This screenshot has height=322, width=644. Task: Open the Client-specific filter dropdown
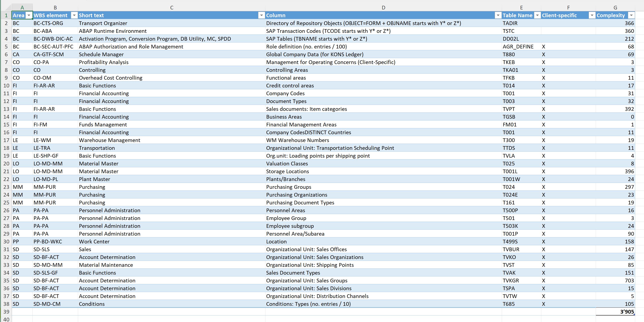[592, 15]
